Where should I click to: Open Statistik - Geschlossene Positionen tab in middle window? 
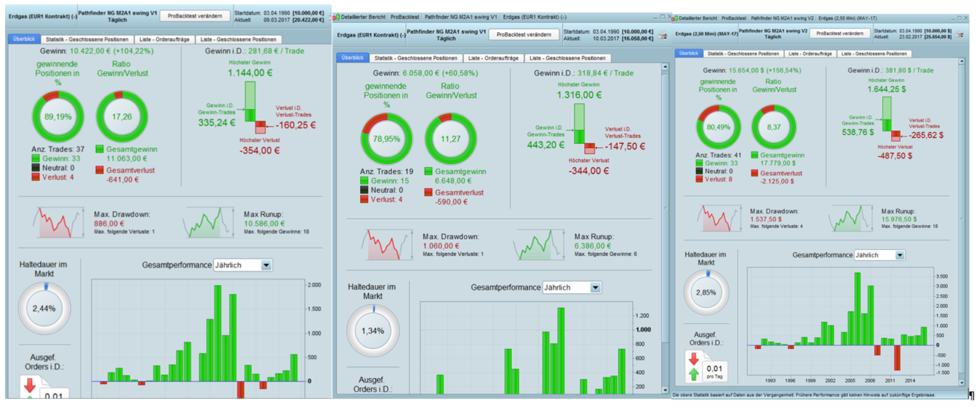pyautogui.click(x=416, y=58)
